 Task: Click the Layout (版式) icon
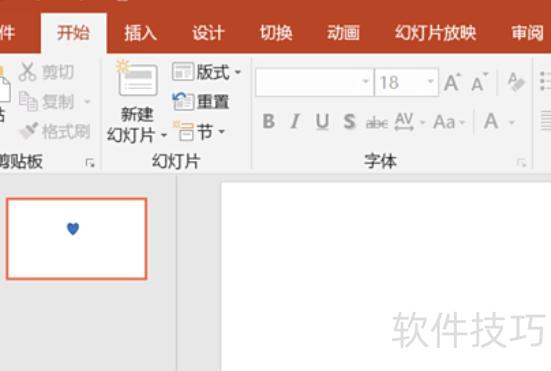(x=183, y=72)
